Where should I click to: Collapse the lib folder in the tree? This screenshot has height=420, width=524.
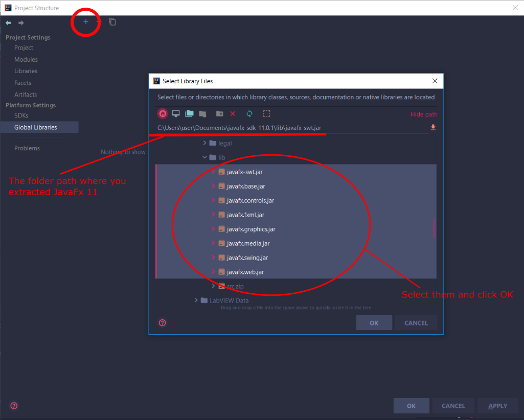click(204, 157)
